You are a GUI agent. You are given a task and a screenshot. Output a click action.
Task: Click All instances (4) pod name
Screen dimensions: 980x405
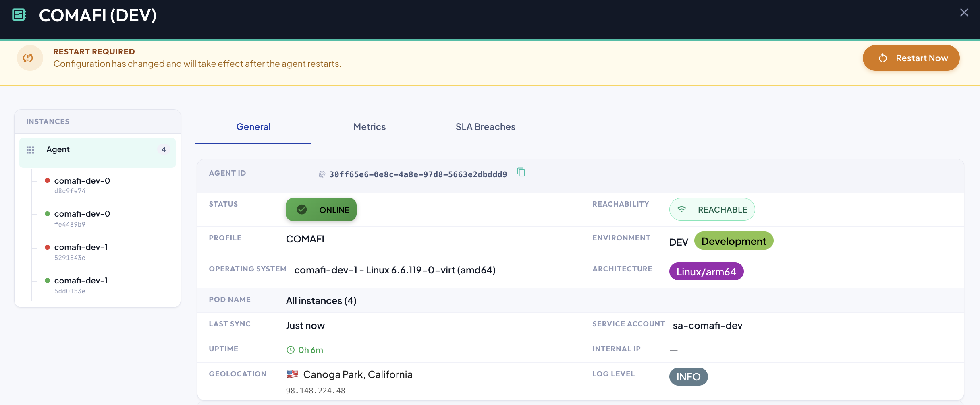click(321, 300)
